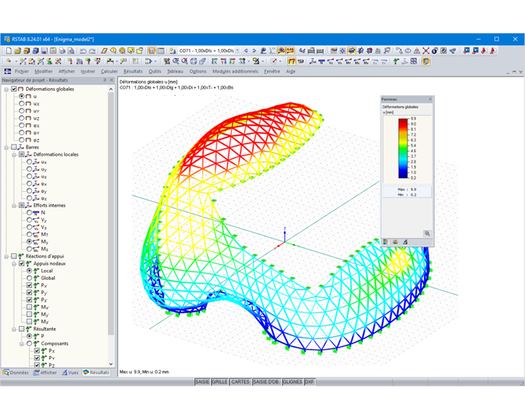Image resolution: width=525 pixels, height=420 pixels.
Task: Toggle GRILLE in the status bar
Action: coord(220,382)
